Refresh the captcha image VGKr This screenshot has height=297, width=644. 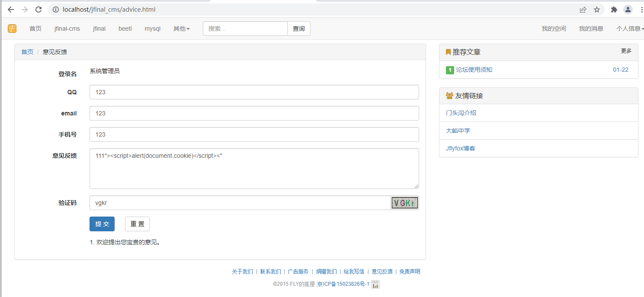click(x=405, y=203)
